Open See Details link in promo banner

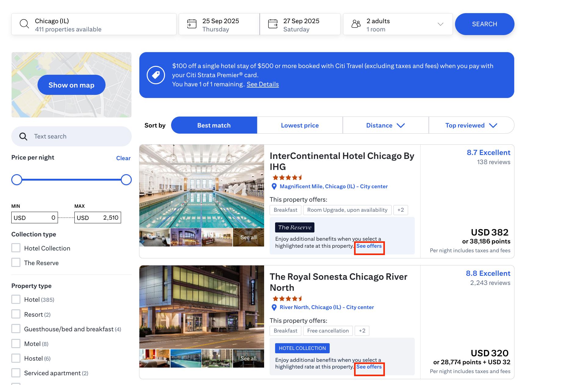click(x=263, y=84)
